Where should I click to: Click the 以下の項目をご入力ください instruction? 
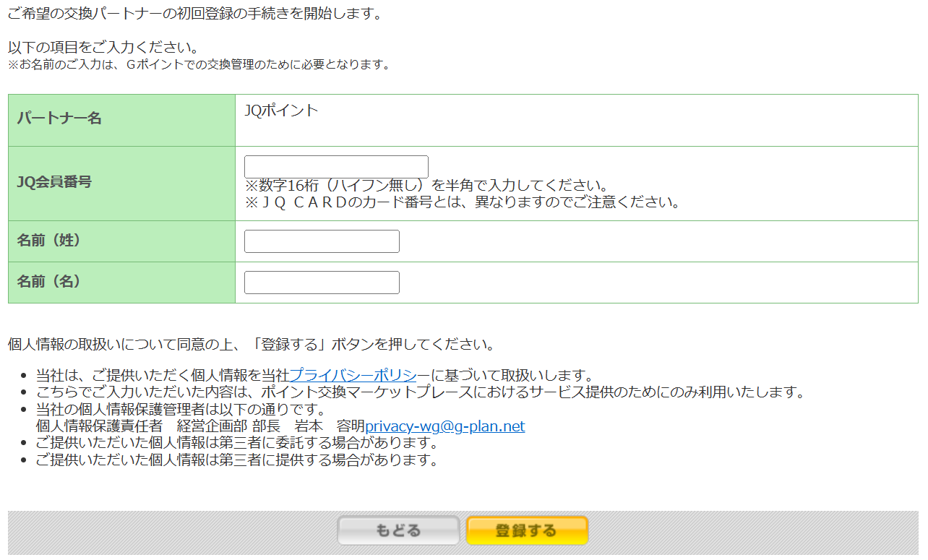[x=103, y=48]
